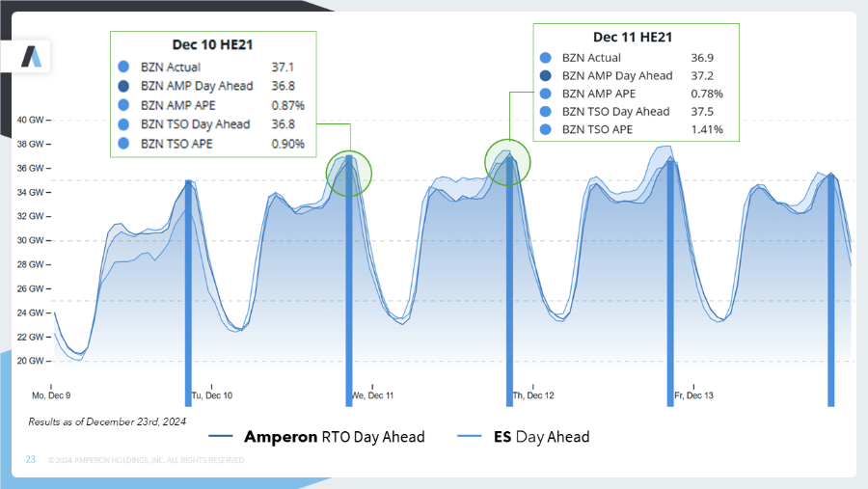This screenshot has width=868, height=489.
Task: Click the Mo, Dec 9 axis tick label
Action: click(51, 395)
